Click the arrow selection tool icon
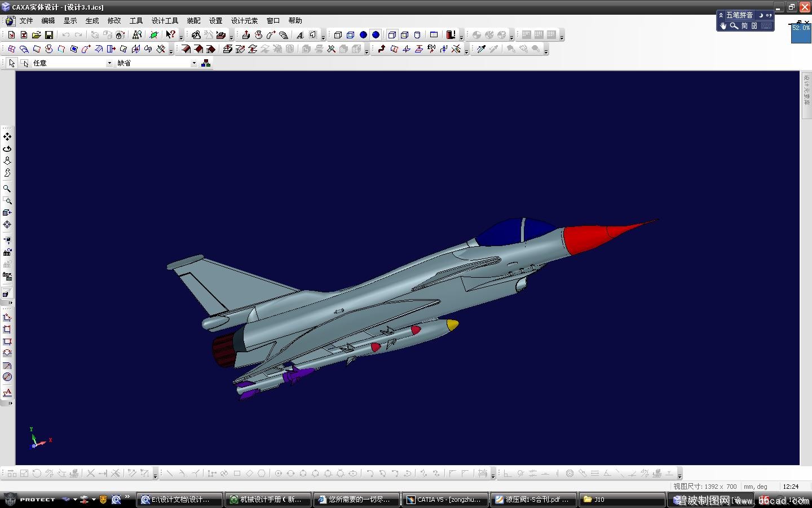812x508 pixels. pos(12,63)
